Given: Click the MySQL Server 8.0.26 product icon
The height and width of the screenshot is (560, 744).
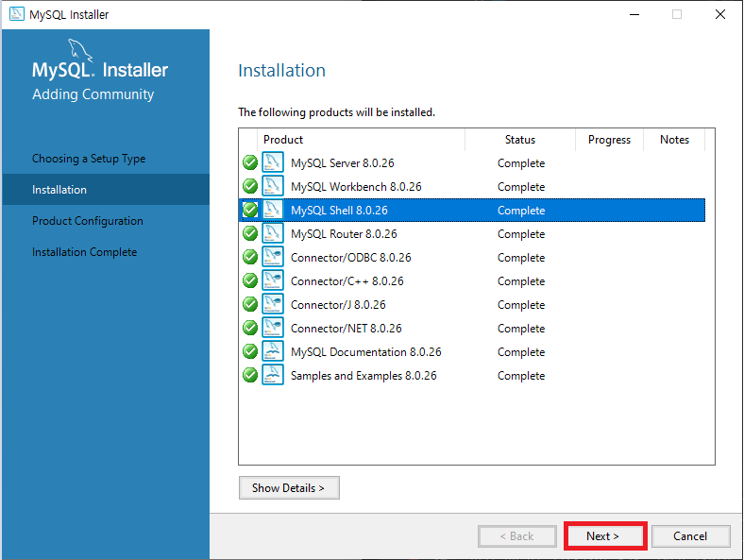Looking at the screenshot, I should [273, 162].
